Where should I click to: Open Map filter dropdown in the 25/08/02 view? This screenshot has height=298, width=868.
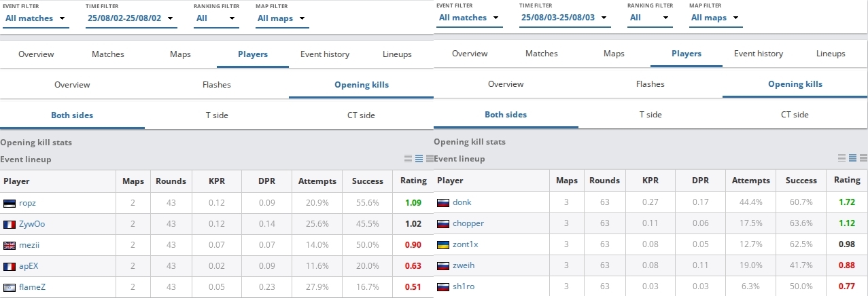[283, 18]
